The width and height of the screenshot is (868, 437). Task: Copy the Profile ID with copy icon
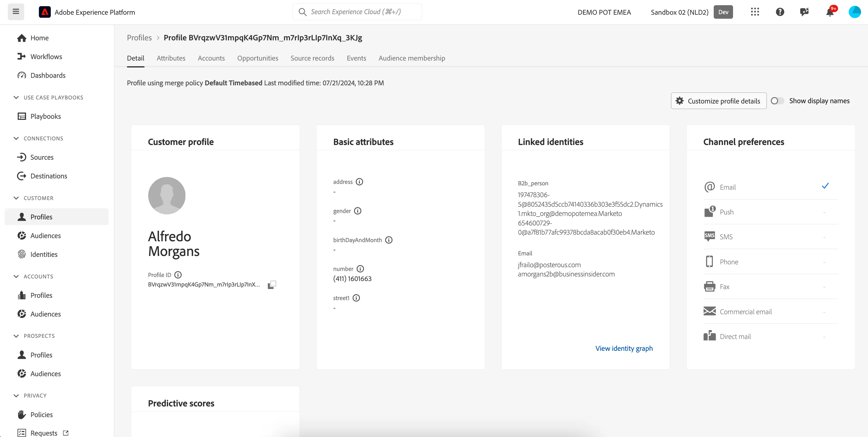coord(272,285)
